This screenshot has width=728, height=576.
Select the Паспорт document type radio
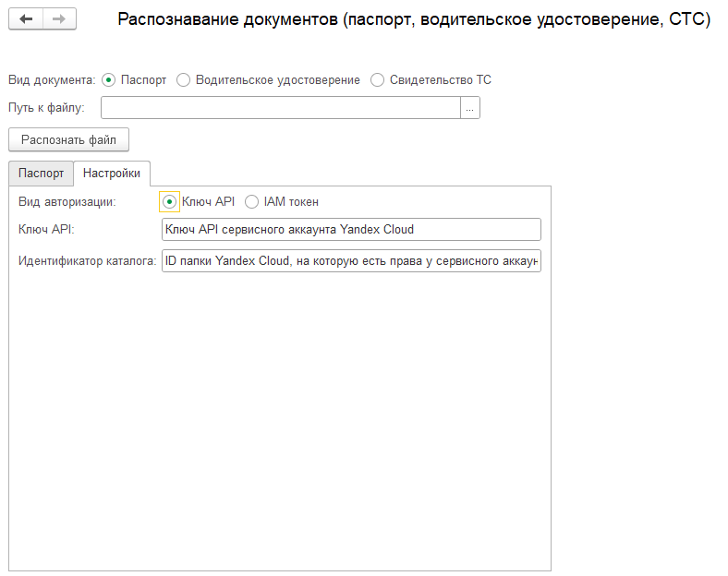108,80
